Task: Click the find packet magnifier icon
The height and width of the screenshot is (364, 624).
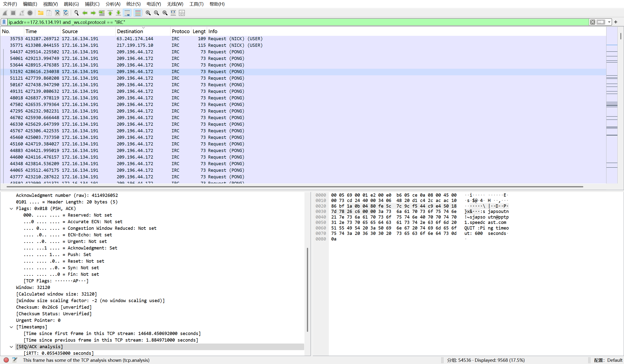Action: point(77,13)
